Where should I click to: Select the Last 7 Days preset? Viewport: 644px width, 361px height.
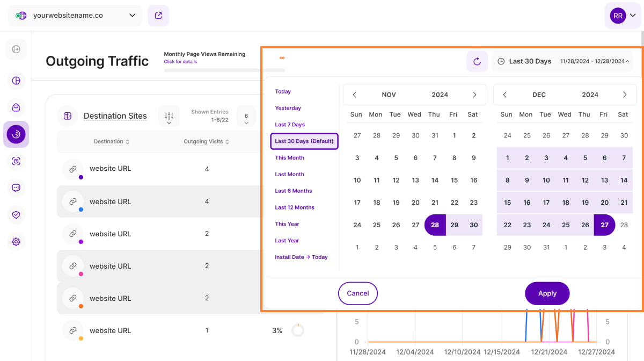(x=290, y=125)
